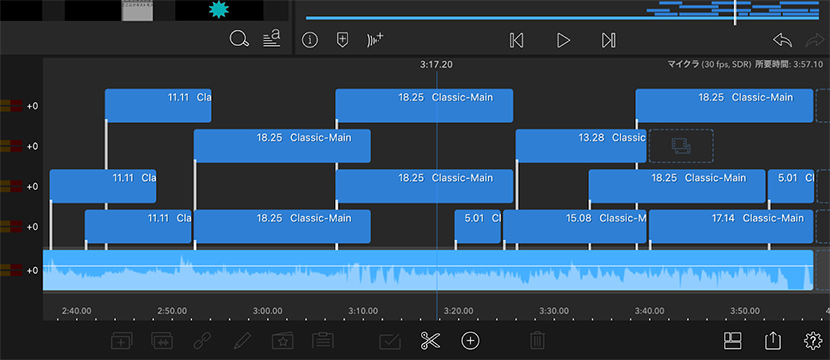
Task: Start a voiceover recording with the waveform plus icon
Action: [375, 40]
